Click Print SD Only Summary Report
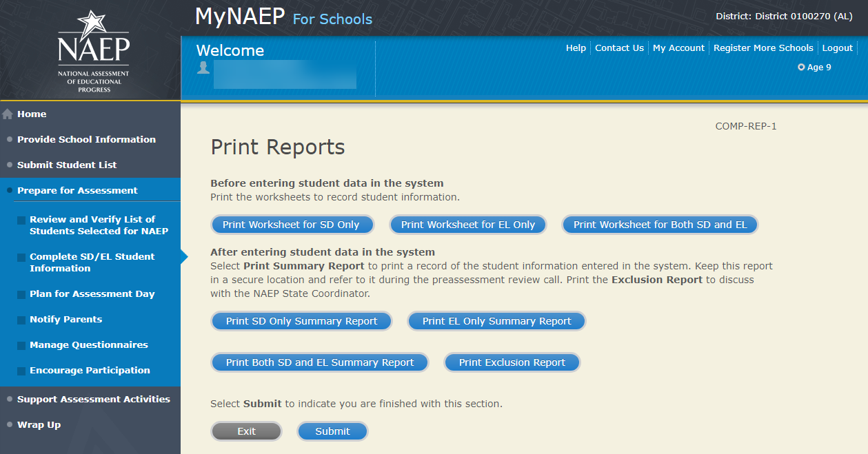Screen dimensions: 868x454 (301, 321)
